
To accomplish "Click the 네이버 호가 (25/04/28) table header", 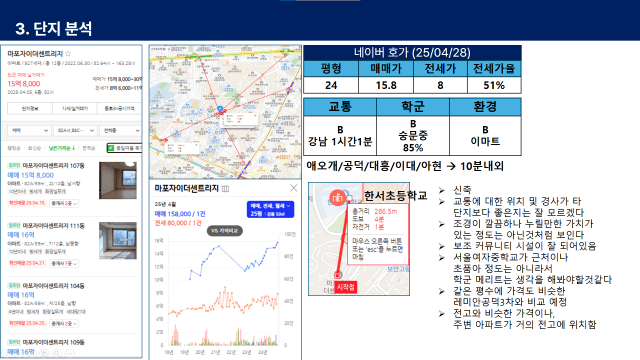I will [412, 53].
